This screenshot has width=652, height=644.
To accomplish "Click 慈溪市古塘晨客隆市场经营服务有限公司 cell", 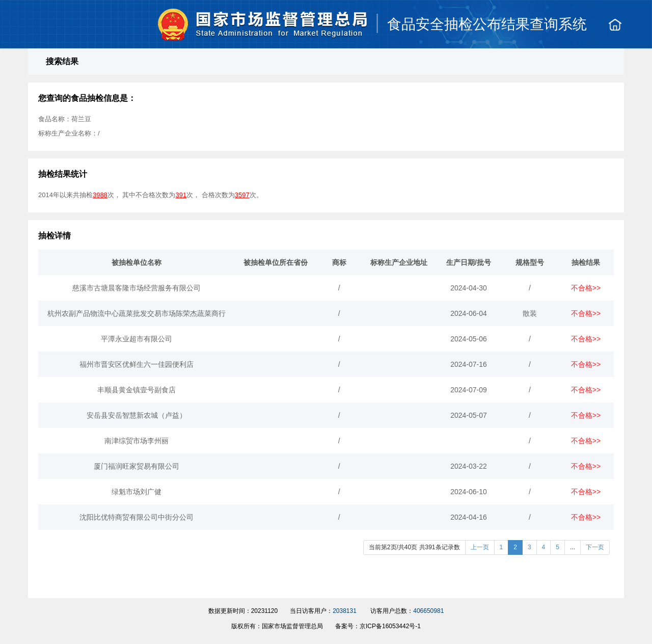I will pos(137,288).
